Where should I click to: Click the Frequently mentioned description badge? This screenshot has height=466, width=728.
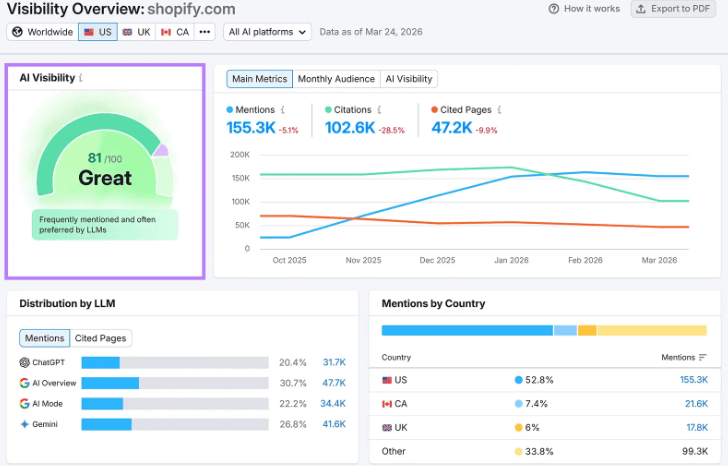point(105,225)
